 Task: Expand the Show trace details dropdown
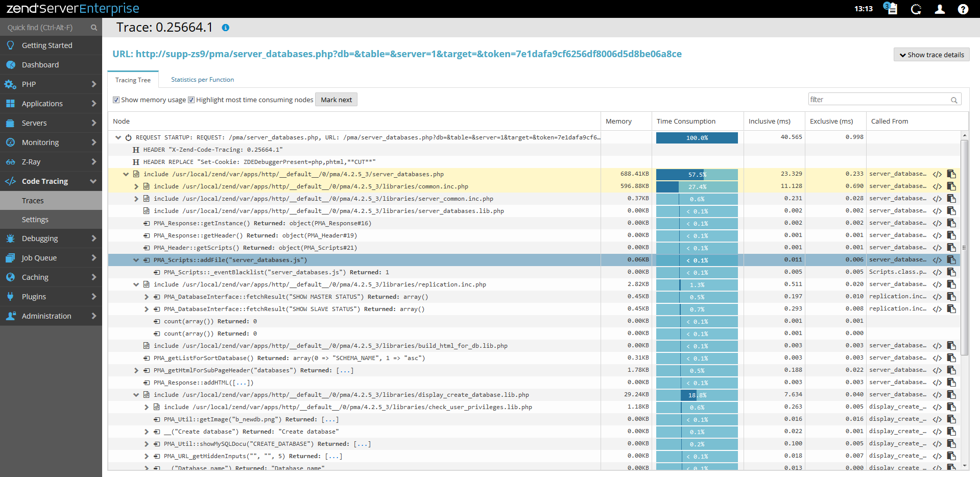pos(931,55)
